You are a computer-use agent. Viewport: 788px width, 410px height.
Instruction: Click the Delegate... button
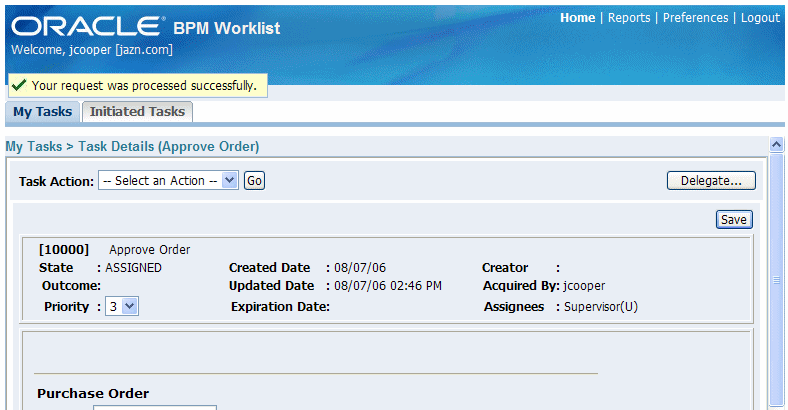tap(711, 181)
